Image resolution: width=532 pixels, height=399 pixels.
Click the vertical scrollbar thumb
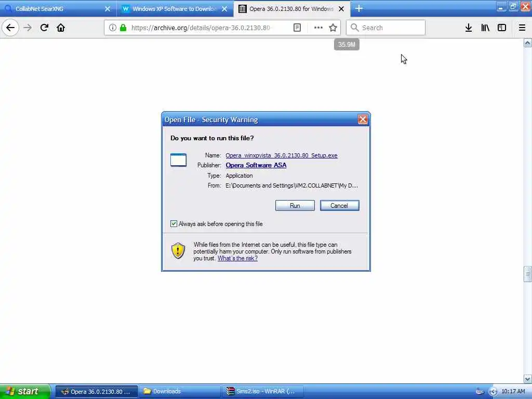click(x=528, y=274)
